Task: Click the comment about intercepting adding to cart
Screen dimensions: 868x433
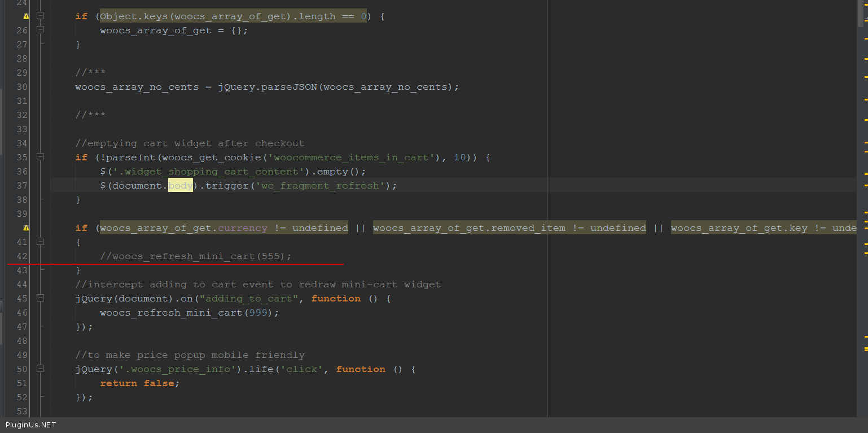Action: point(258,285)
